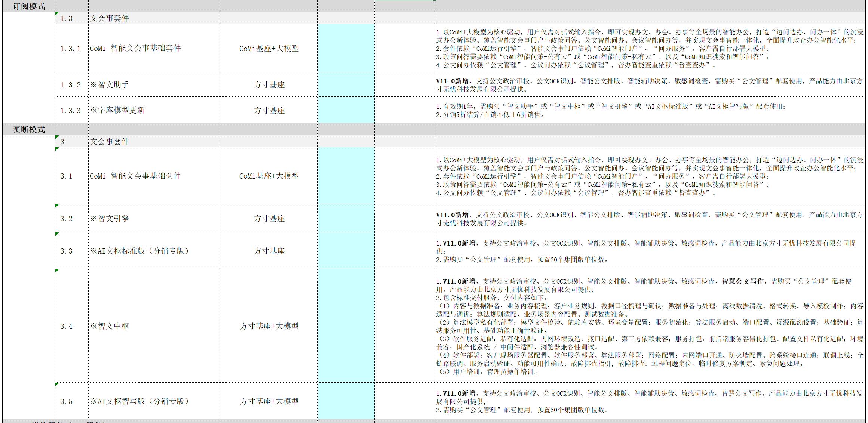Select "※AI文枢标准版（分销专版）" cell

tap(154, 251)
